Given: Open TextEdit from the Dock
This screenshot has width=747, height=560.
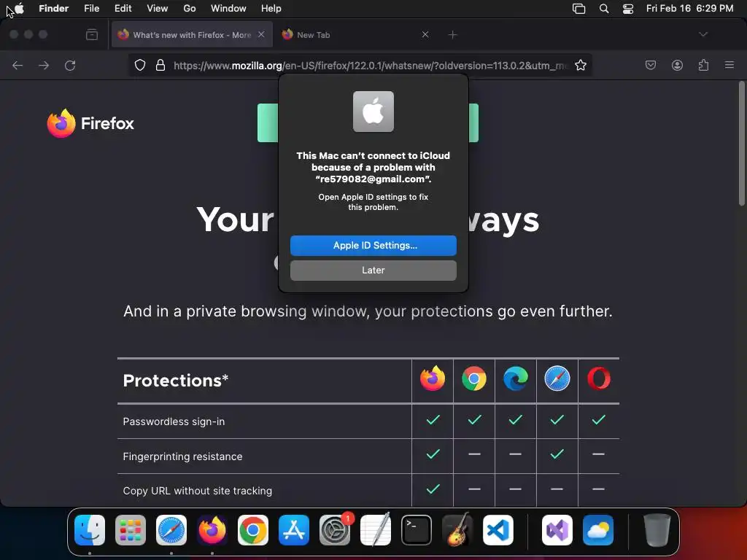Looking at the screenshot, I should 376,530.
